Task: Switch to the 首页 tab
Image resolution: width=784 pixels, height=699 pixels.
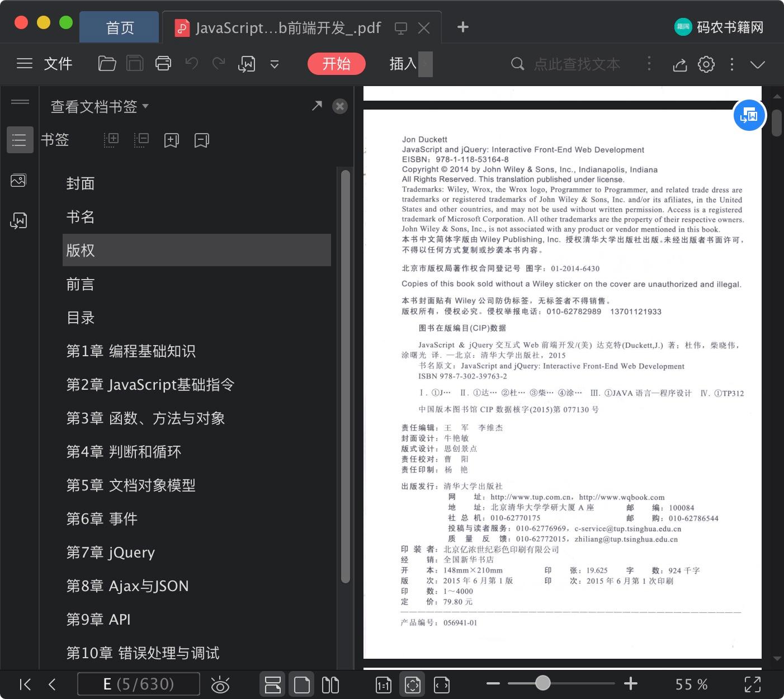Action: point(120,27)
